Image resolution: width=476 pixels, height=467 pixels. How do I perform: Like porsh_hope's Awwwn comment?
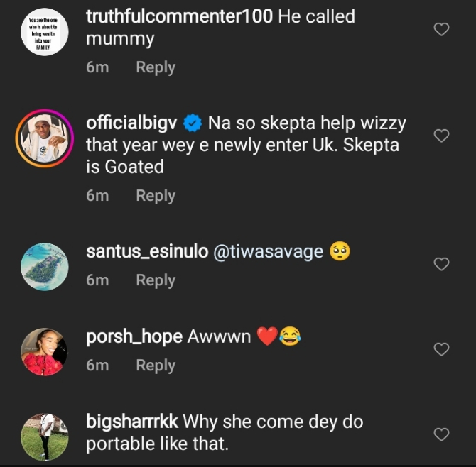(x=441, y=348)
